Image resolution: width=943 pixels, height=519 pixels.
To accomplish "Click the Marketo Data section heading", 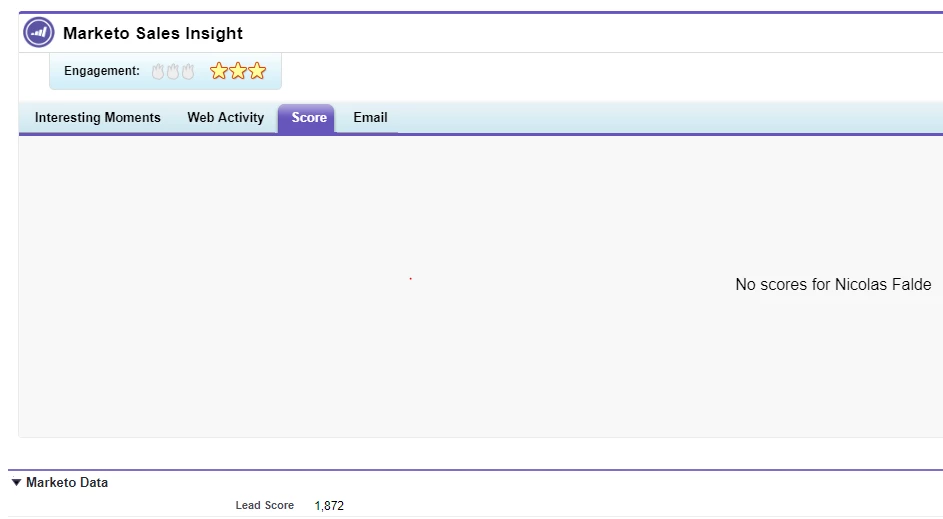I will 67,482.
